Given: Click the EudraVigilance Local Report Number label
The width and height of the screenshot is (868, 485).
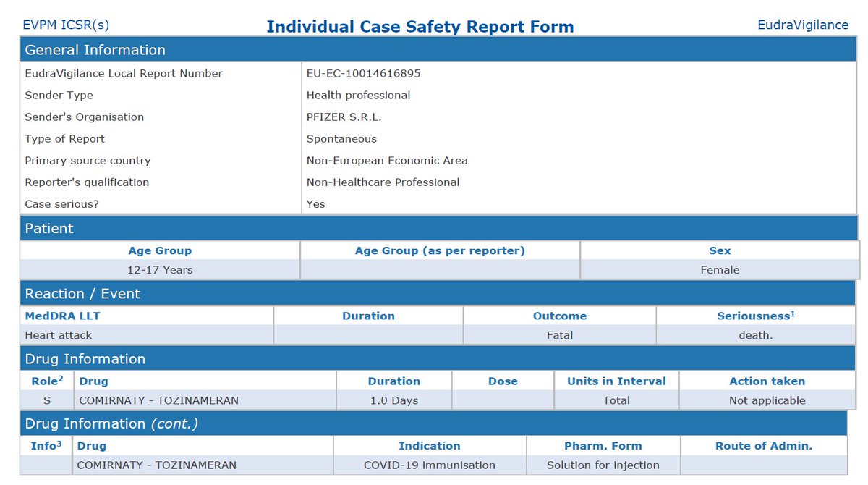Looking at the screenshot, I should (x=124, y=73).
